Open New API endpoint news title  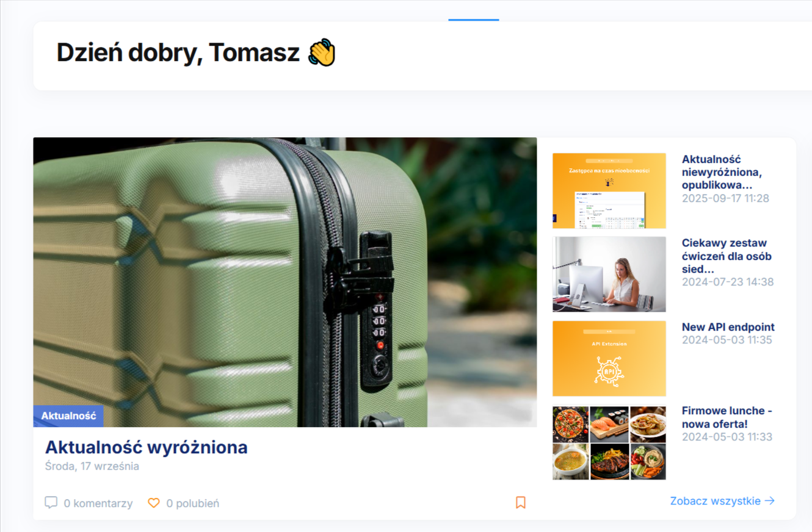pos(728,327)
